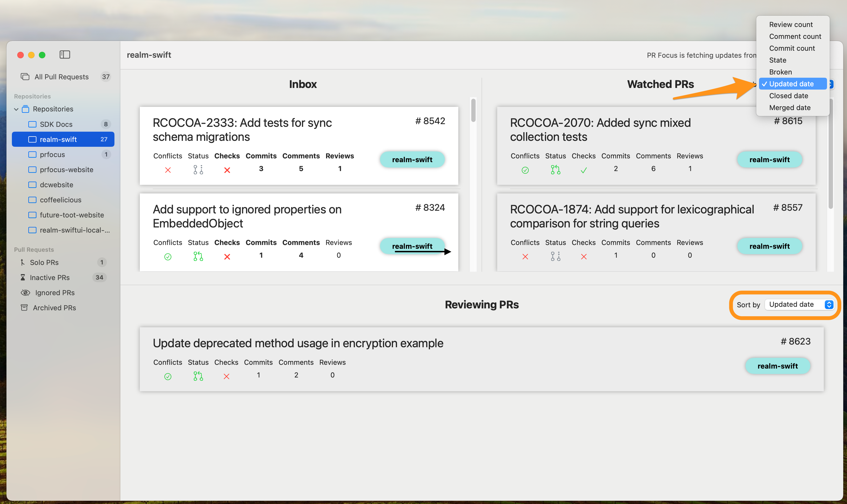Screen dimensions: 847x504
Task: Click gray draft status icon on PR 8542
Action: pos(198,169)
